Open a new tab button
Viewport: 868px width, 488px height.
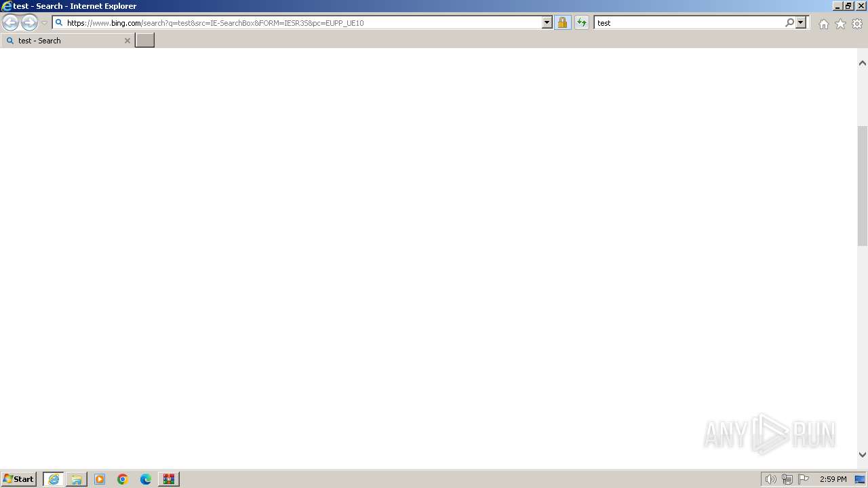pyautogui.click(x=145, y=41)
